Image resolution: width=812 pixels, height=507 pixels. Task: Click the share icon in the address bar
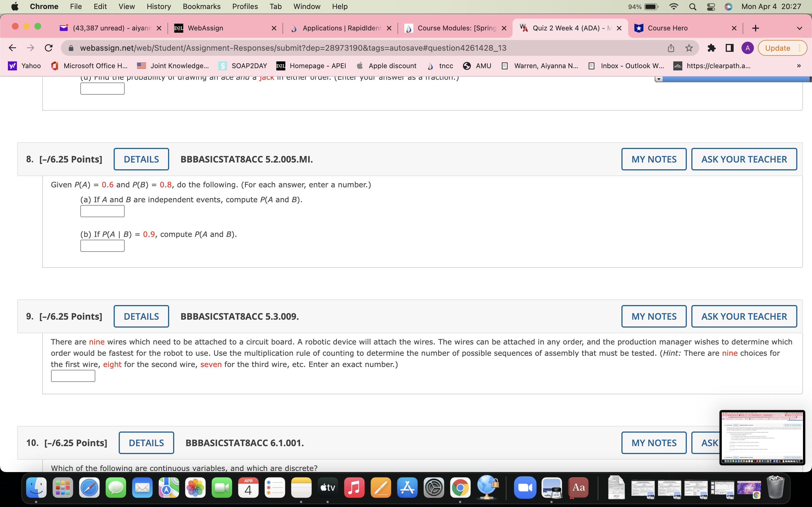click(x=671, y=48)
